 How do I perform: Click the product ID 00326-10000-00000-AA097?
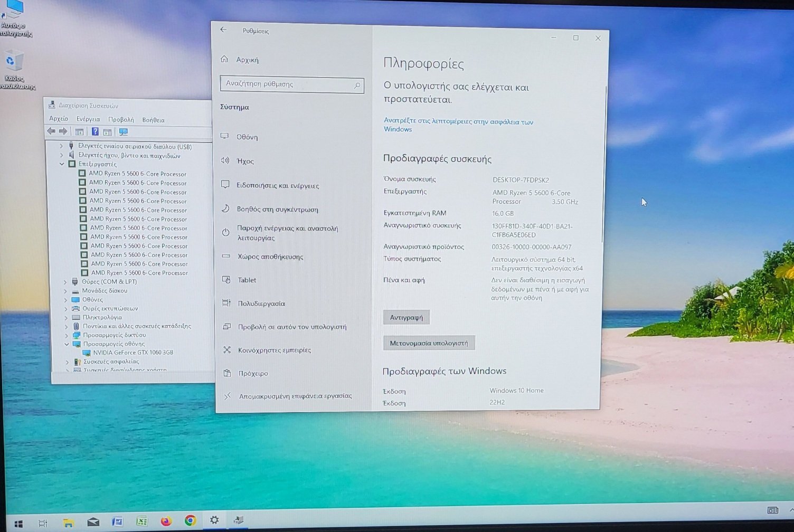[x=532, y=247]
